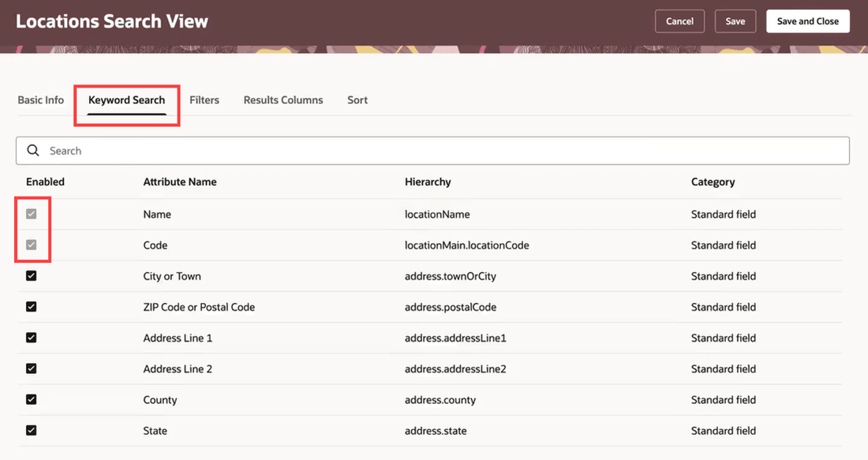868x460 pixels.
Task: Click 'Standard field' in the Name row
Action: (x=724, y=215)
